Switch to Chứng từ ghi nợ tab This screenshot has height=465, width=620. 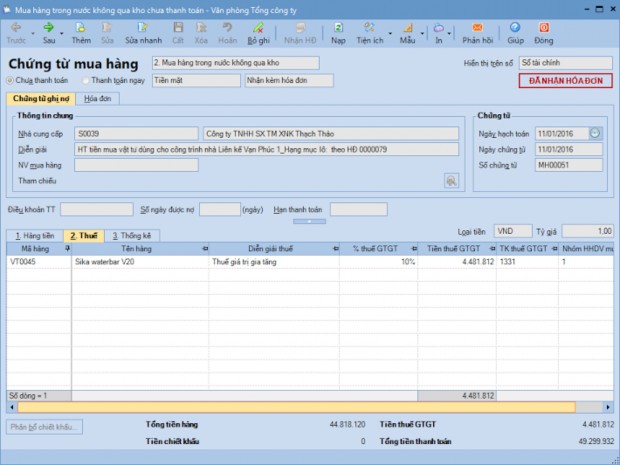pyautogui.click(x=41, y=98)
